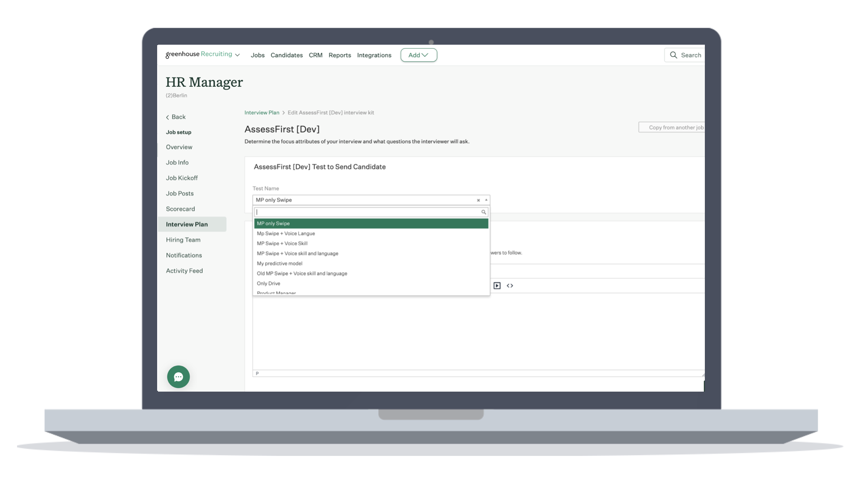Choose 'My predictive model' from list

(x=279, y=263)
